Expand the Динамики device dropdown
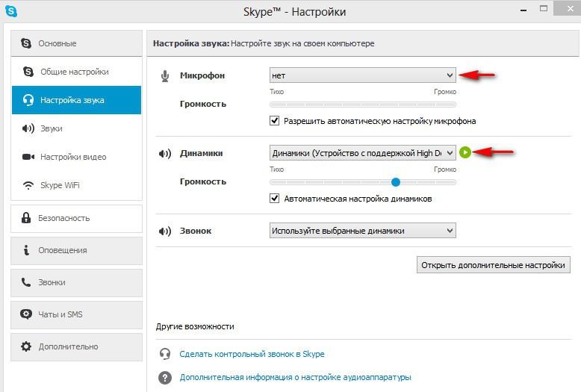This screenshot has width=581, height=392. pyautogui.click(x=362, y=152)
